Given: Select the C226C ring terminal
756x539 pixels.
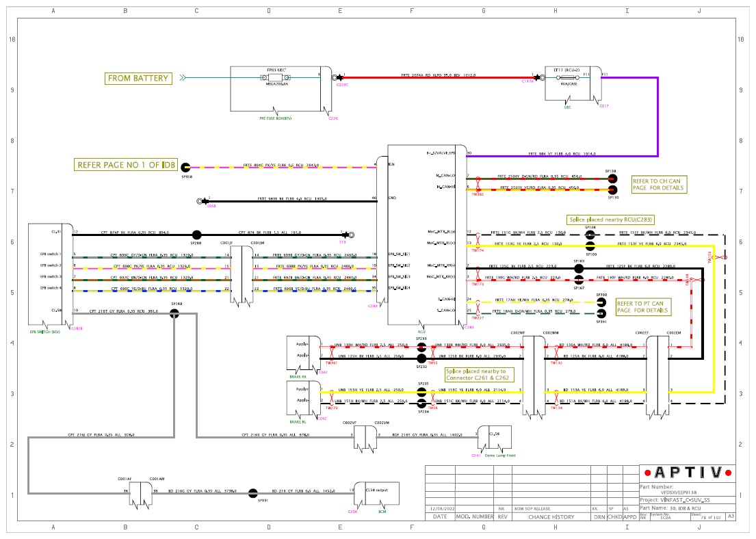Looking at the screenshot, I should click(x=335, y=77).
